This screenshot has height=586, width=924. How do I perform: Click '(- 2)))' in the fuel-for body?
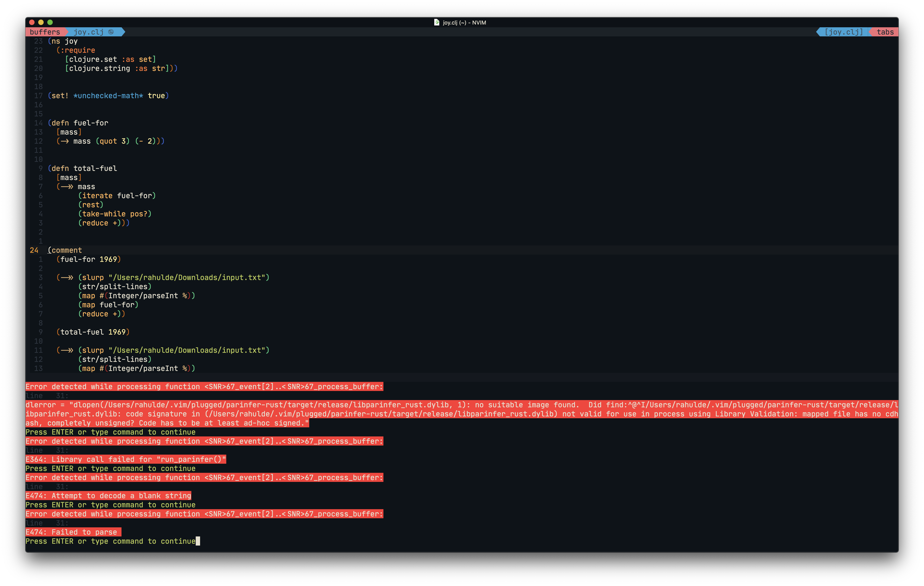[150, 141]
